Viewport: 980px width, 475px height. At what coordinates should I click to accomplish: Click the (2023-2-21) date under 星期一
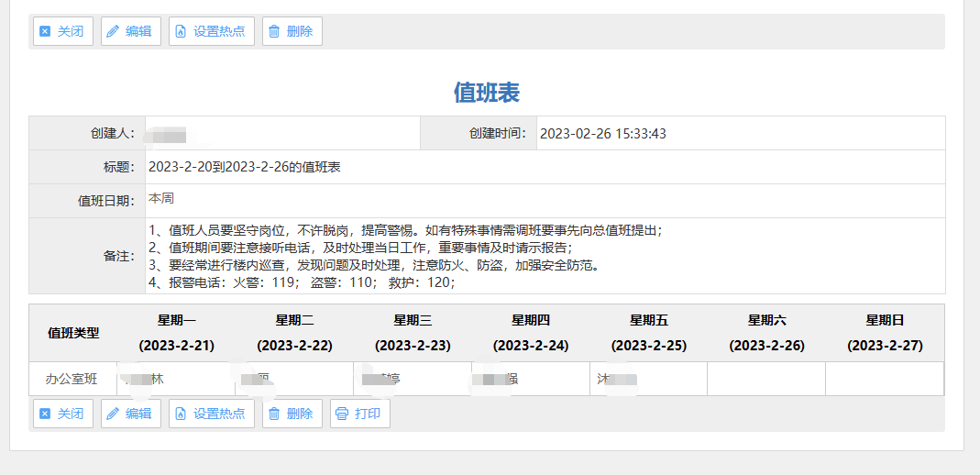tap(177, 346)
